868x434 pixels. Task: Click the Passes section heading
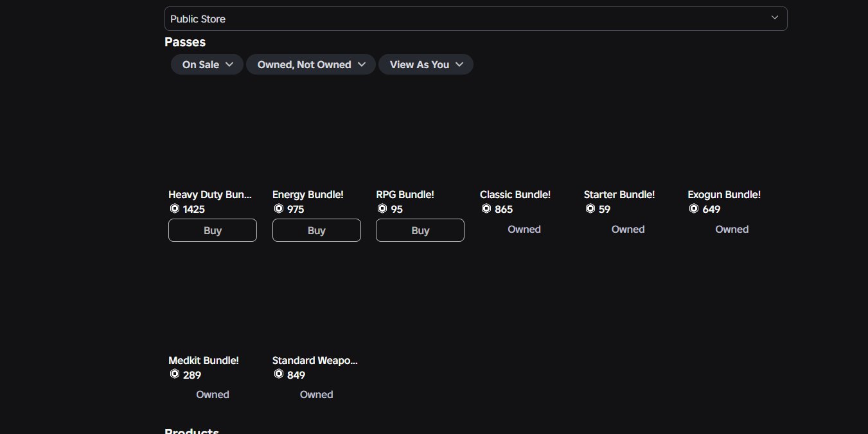tap(185, 42)
